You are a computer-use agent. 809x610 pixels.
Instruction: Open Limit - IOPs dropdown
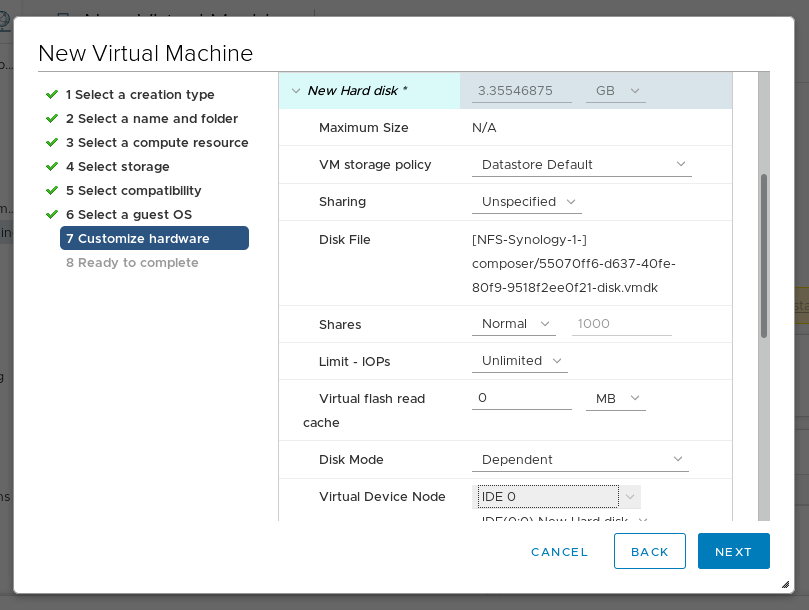[520, 361]
